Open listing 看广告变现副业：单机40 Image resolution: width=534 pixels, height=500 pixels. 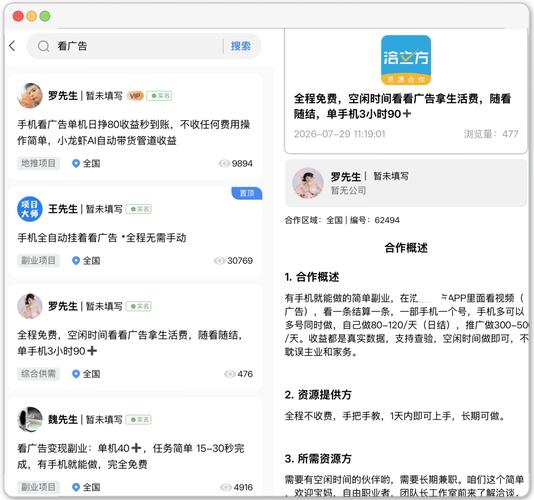pyautogui.click(x=131, y=456)
